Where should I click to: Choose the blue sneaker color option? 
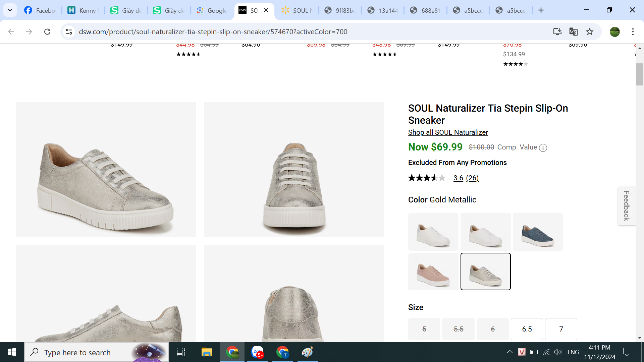click(x=538, y=232)
